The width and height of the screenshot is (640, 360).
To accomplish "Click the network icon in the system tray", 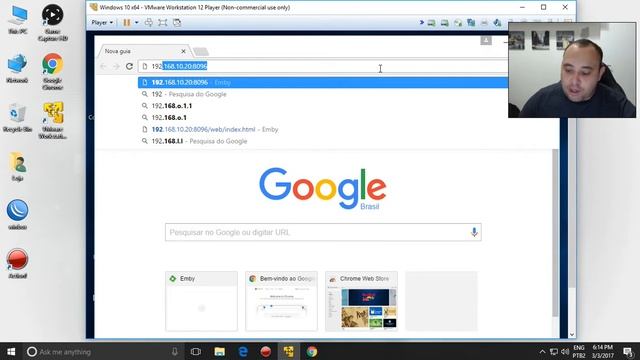I will (x=554, y=351).
